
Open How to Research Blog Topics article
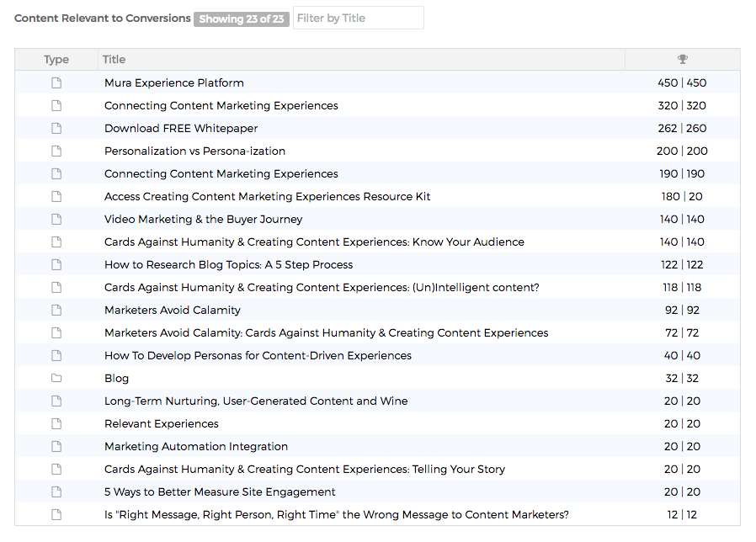(x=228, y=265)
